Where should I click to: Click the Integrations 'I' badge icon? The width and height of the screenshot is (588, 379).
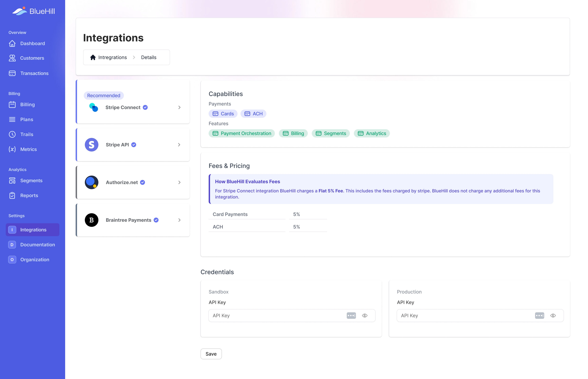click(x=12, y=230)
